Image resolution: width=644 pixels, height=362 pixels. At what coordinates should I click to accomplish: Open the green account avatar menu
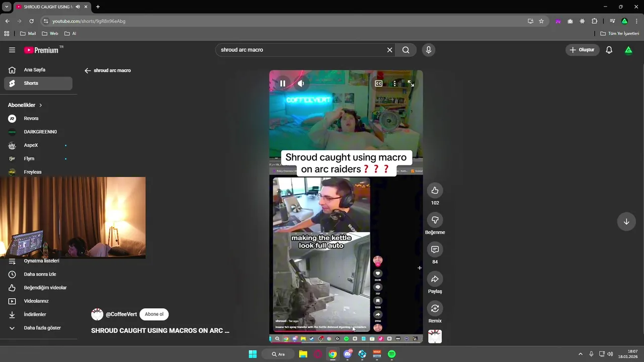[x=628, y=50]
